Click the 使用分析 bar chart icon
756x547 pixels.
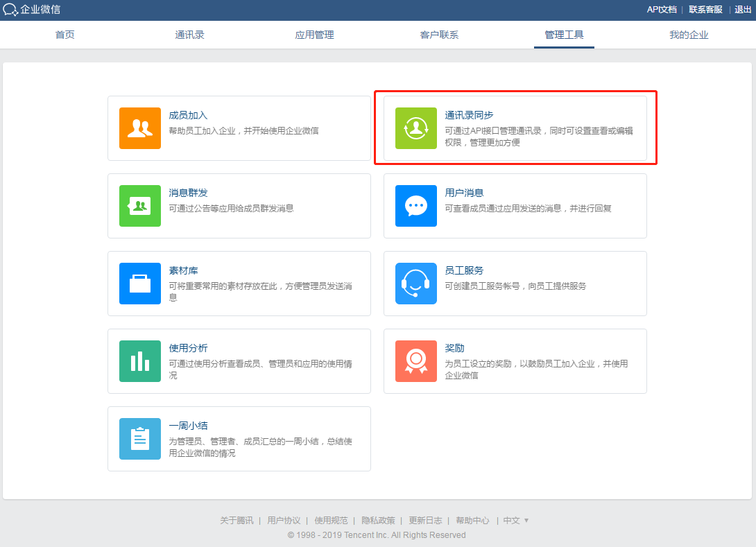point(140,361)
